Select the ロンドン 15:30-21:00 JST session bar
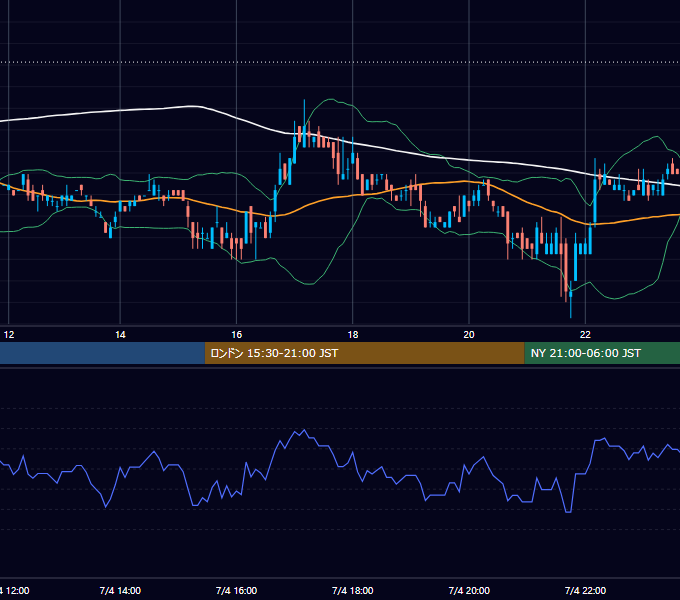680x600 pixels. [364, 353]
